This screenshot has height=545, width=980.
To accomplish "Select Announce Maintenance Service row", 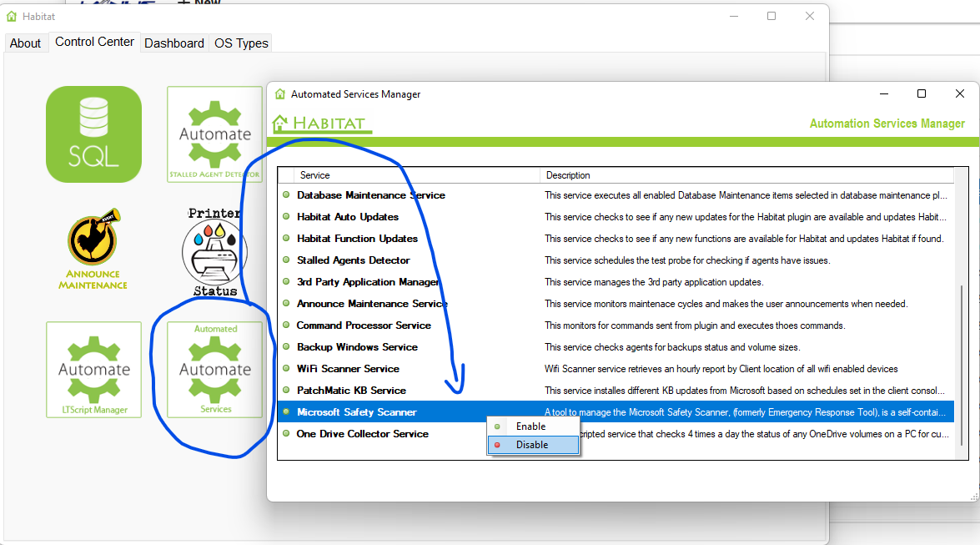I will pyautogui.click(x=616, y=304).
